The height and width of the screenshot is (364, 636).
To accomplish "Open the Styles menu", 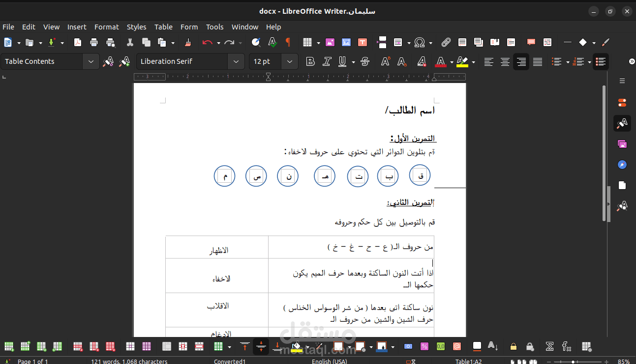I will (x=137, y=27).
